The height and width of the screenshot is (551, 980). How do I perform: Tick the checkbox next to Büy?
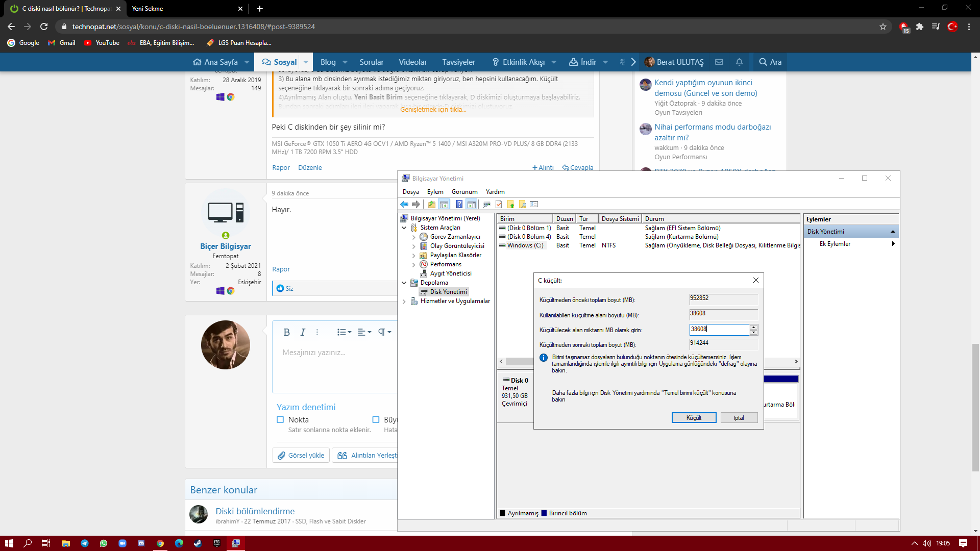click(x=376, y=420)
